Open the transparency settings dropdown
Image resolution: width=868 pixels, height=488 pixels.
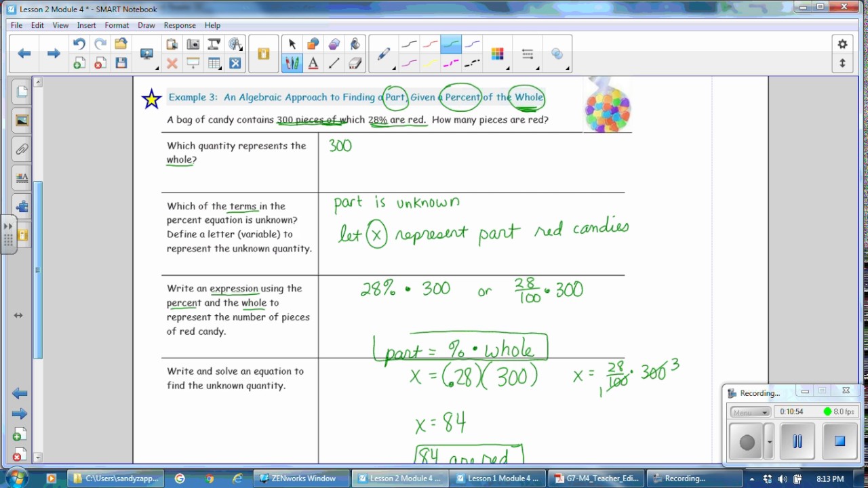(x=558, y=55)
